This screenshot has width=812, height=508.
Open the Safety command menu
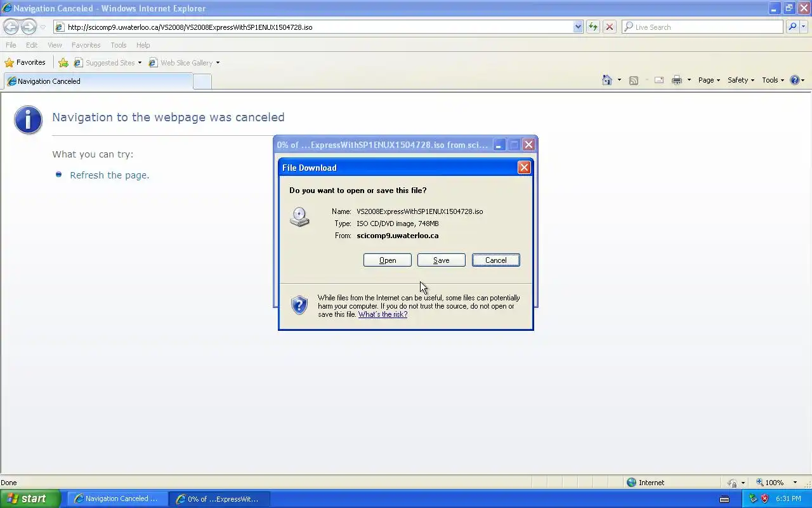740,80
